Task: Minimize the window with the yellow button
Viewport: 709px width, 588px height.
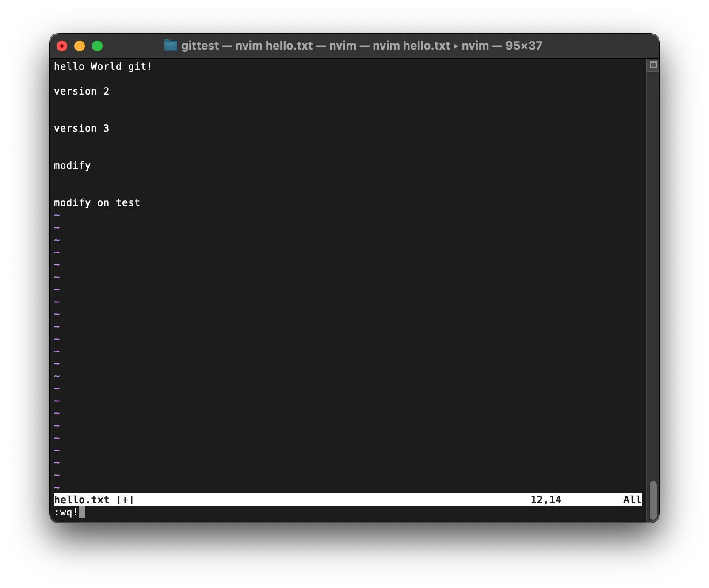Action: point(80,46)
